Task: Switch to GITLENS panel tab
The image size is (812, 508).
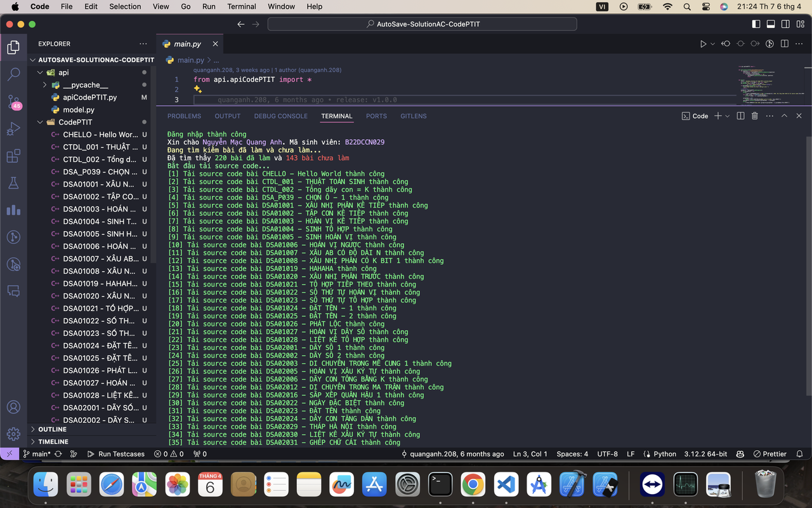Action: coord(414,116)
